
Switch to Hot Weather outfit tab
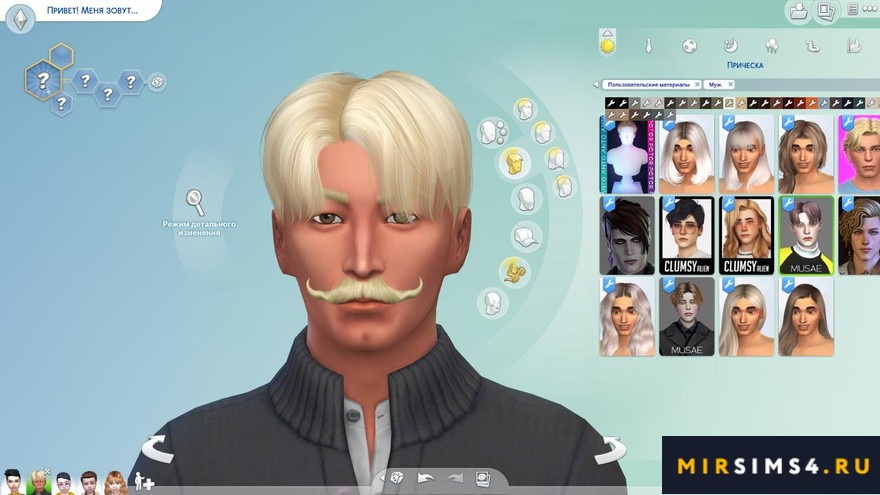coord(854,45)
